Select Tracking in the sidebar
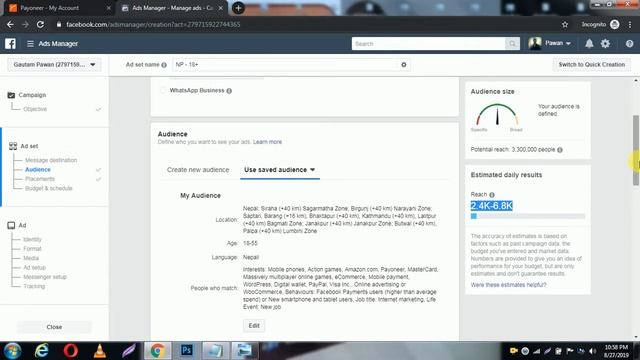The image size is (640, 360). pos(34,286)
